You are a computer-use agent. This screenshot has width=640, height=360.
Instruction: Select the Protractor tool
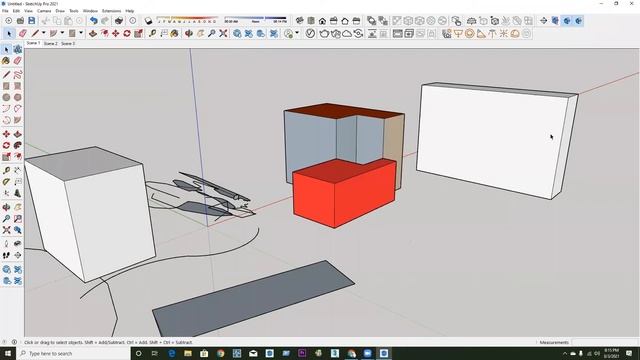[6, 182]
